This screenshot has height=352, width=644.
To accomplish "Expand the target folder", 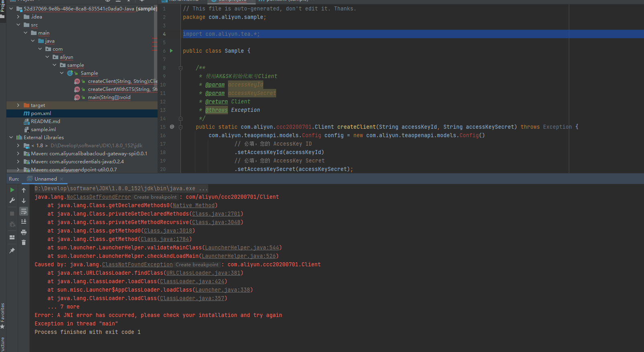I will [18, 105].
